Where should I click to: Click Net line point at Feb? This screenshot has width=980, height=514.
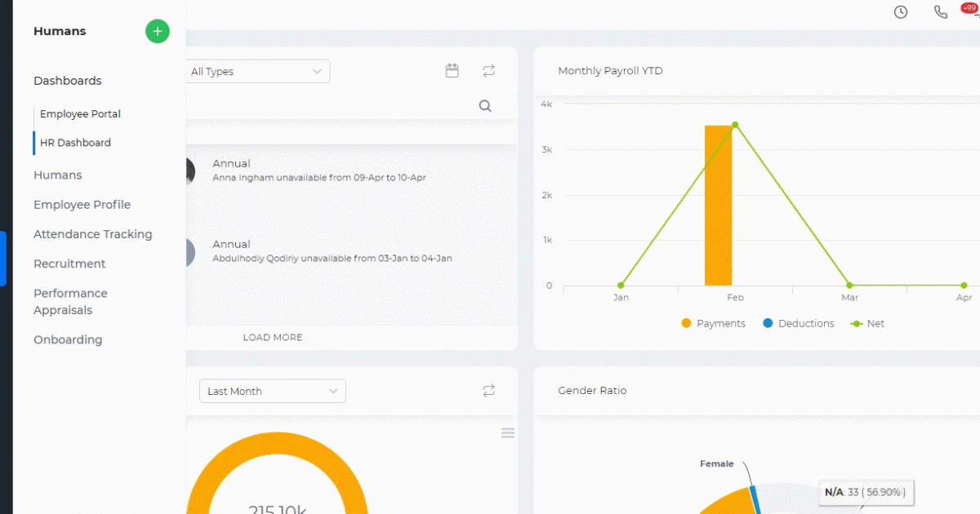(735, 125)
